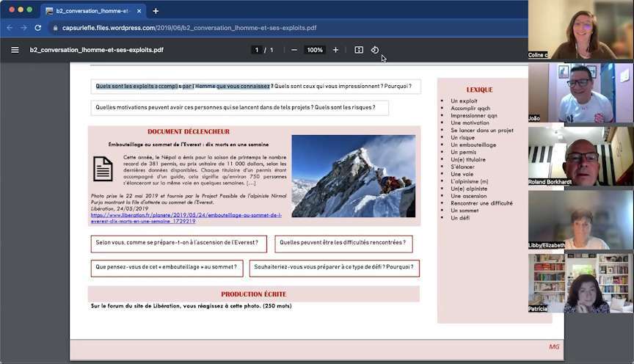Click 'Un défi' in the lexique
The width and height of the screenshot is (634, 364).
tap(460, 217)
